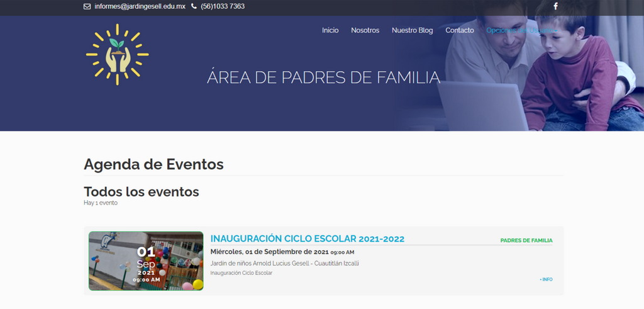The height and width of the screenshot is (309, 644).
Task: Click the phone handset icon in top bar
Action: coord(194,6)
